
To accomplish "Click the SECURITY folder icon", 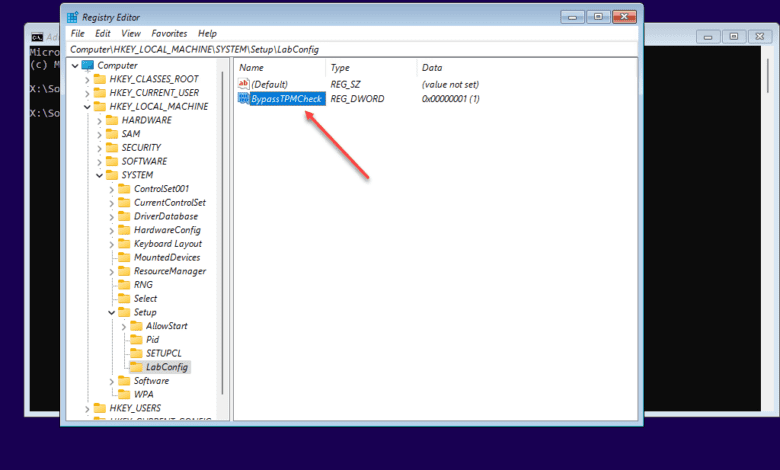I will (x=112, y=147).
